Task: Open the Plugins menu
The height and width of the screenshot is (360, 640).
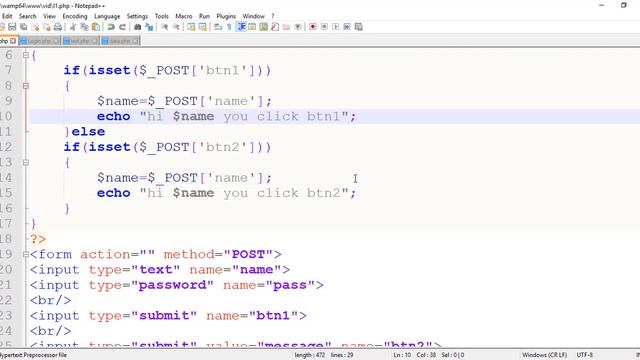Action: pyautogui.click(x=226, y=16)
